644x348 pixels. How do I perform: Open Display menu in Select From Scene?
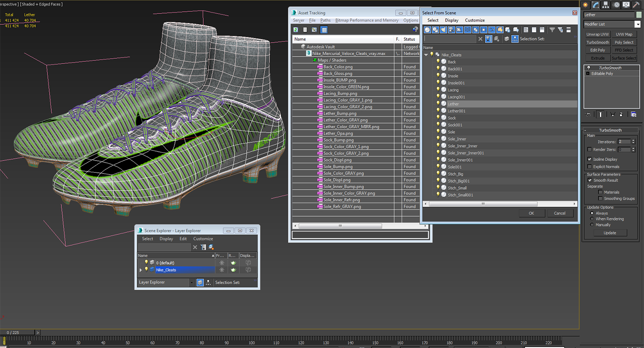click(x=452, y=20)
